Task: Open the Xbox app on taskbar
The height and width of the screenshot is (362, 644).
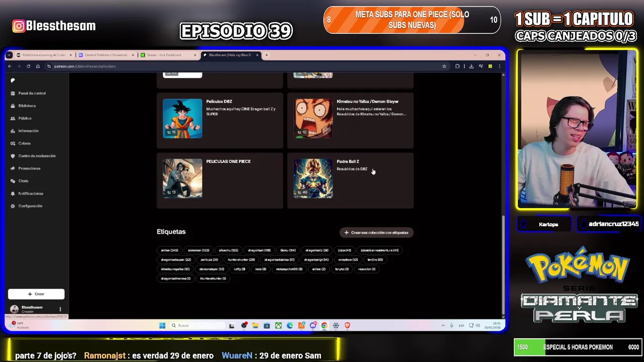Action: [x=278, y=325]
